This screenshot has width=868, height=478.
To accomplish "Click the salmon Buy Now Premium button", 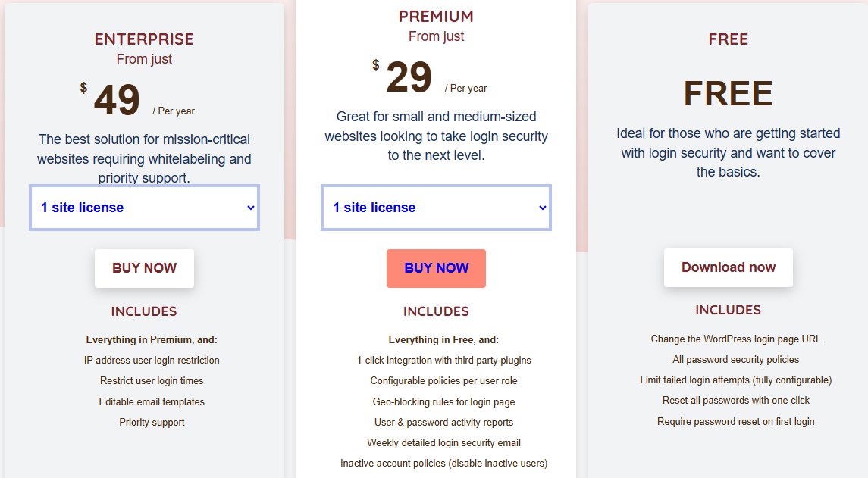I will click(436, 268).
